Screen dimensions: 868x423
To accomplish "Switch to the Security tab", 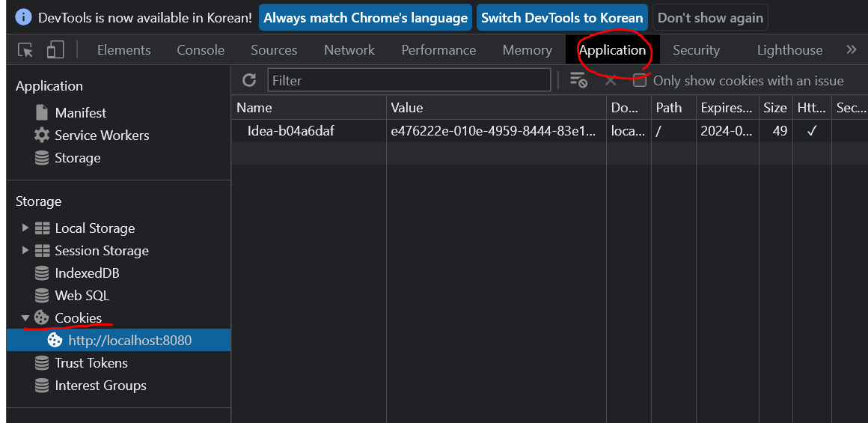I will tap(696, 50).
